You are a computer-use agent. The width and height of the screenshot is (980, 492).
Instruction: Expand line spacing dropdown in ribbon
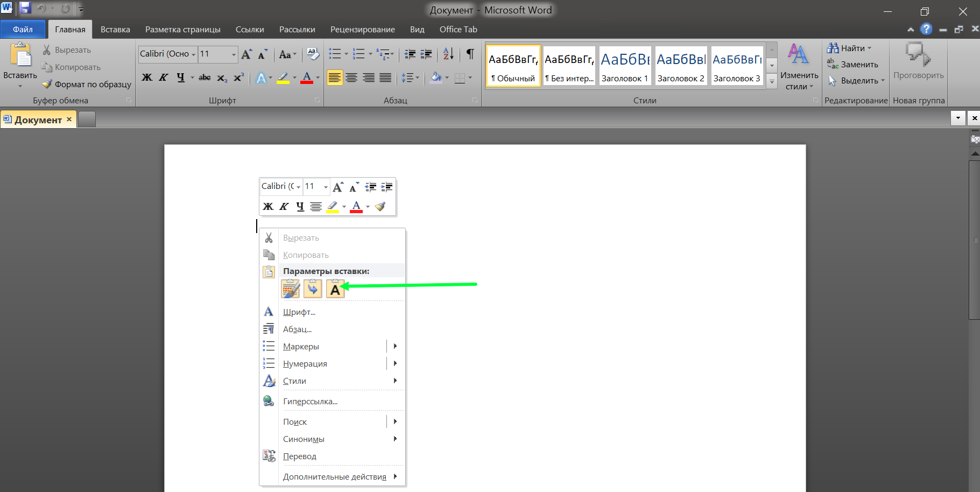pos(417,78)
